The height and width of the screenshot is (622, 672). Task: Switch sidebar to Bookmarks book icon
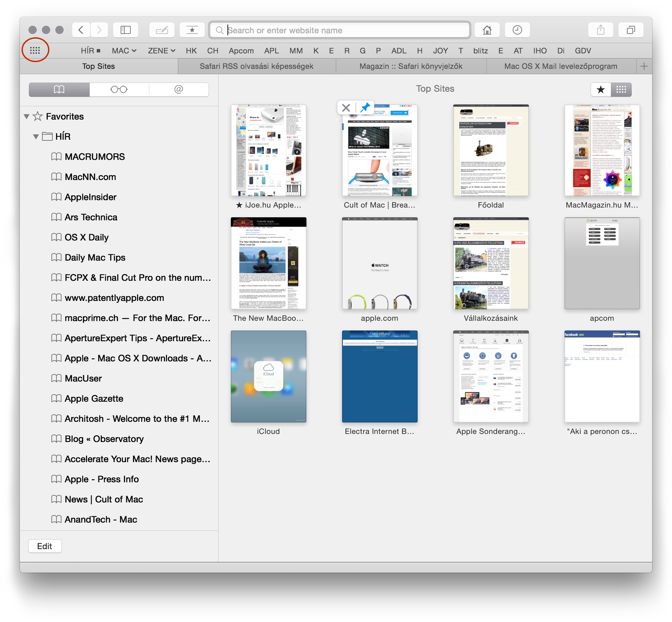click(x=59, y=90)
